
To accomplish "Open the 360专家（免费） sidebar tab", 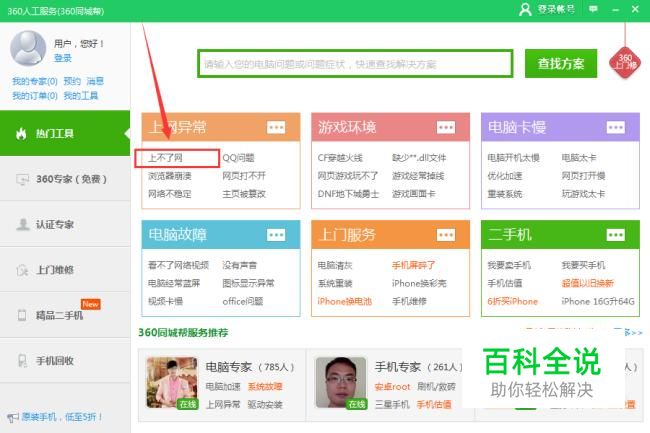I will (65, 179).
